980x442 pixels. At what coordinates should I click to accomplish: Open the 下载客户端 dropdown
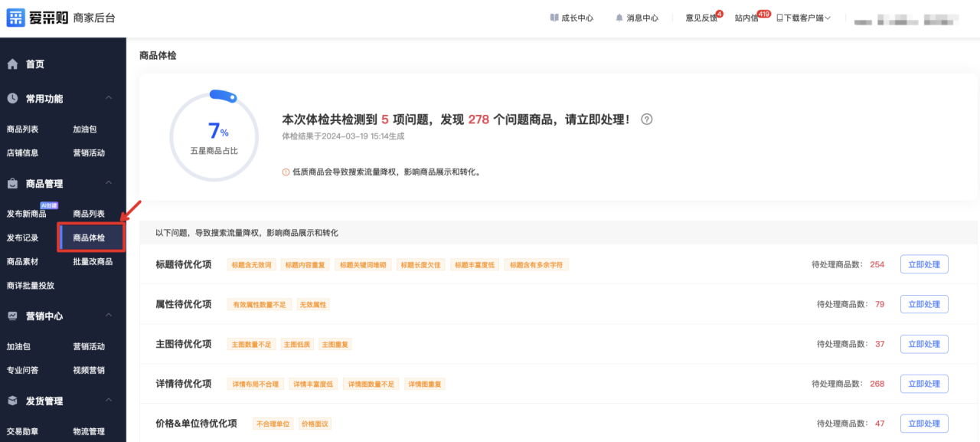pyautogui.click(x=803, y=18)
